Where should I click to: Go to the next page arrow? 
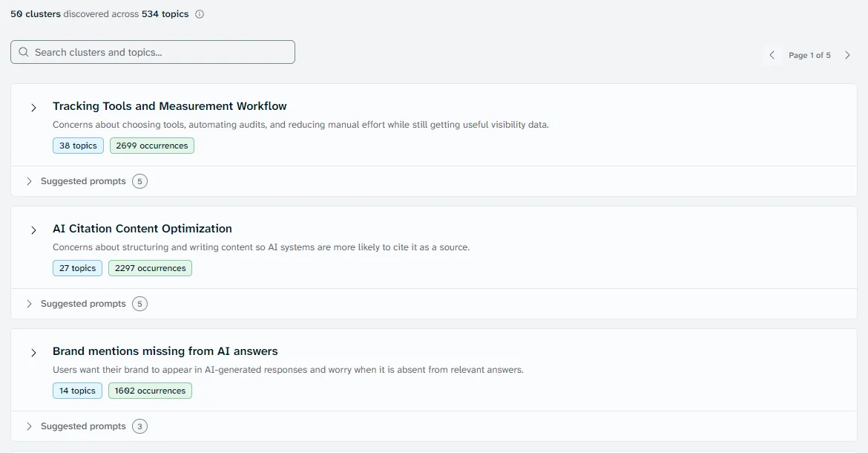click(847, 55)
